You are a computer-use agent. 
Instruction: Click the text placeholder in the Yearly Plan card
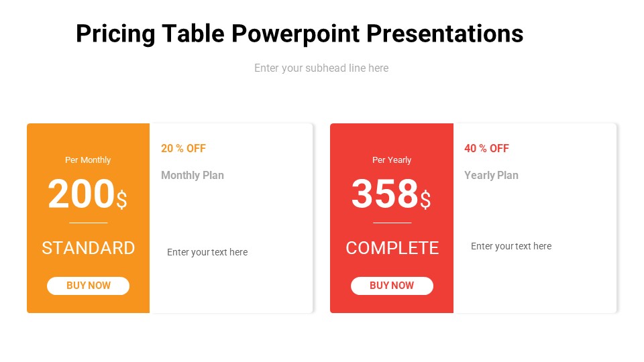pos(511,246)
